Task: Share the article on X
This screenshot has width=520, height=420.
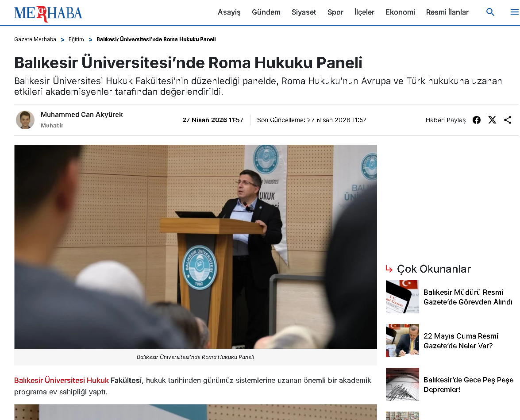Action: tap(492, 120)
